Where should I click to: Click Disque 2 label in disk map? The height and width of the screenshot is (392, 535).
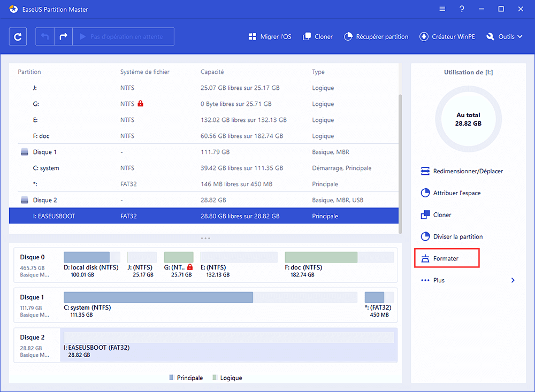pos(33,337)
